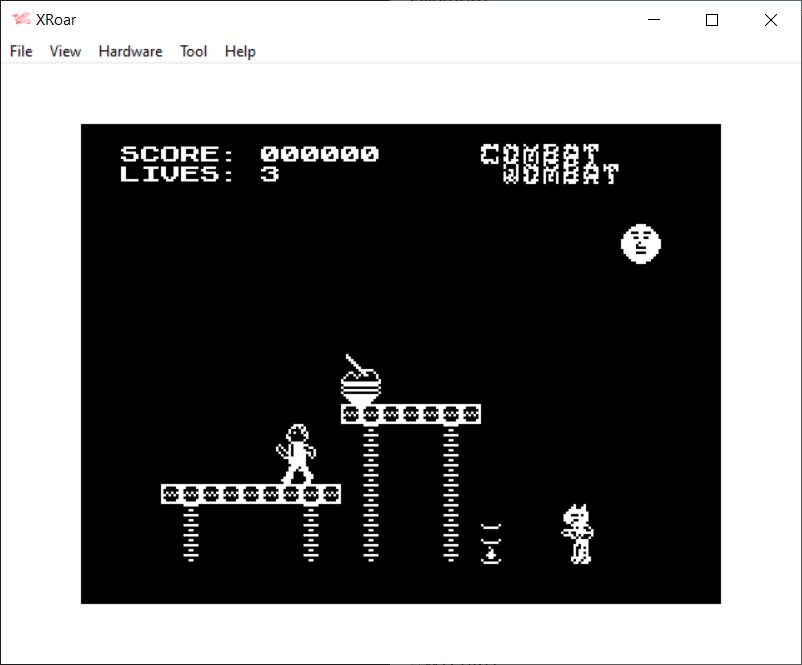Click the XRoar window title text
The width and height of the screenshot is (802, 665).
[59, 20]
